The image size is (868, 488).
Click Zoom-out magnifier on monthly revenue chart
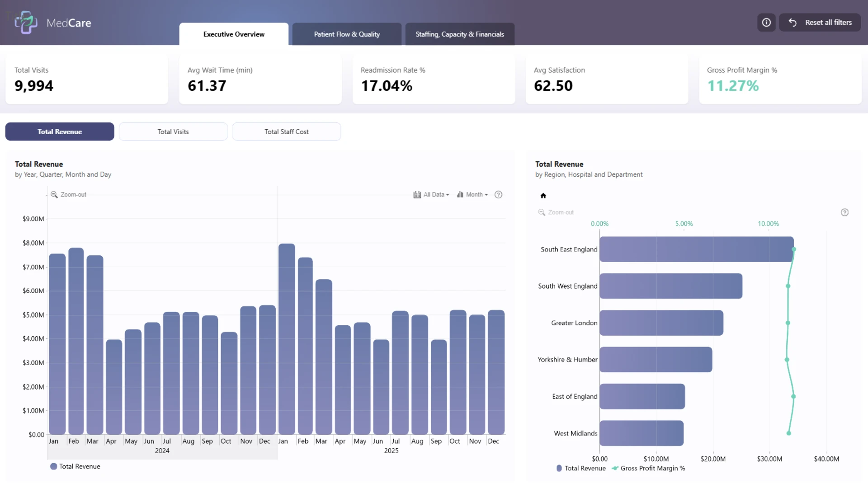(54, 195)
